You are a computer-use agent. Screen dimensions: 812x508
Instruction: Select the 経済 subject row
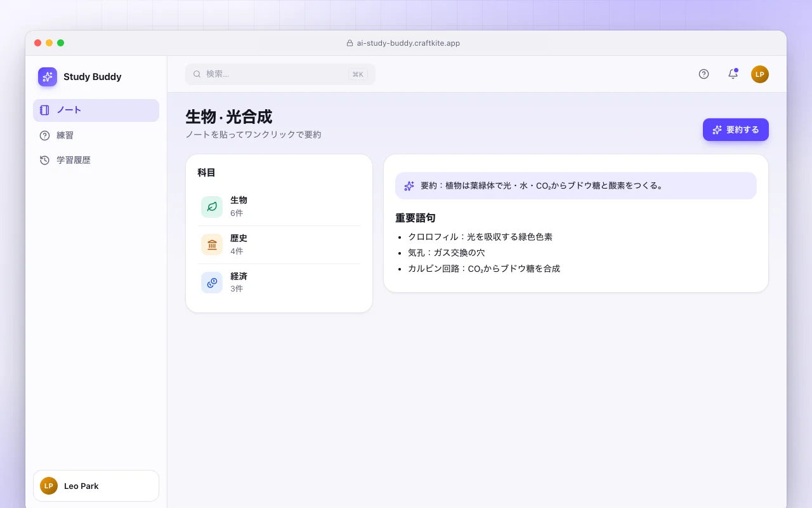pyautogui.click(x=279, y=282)
